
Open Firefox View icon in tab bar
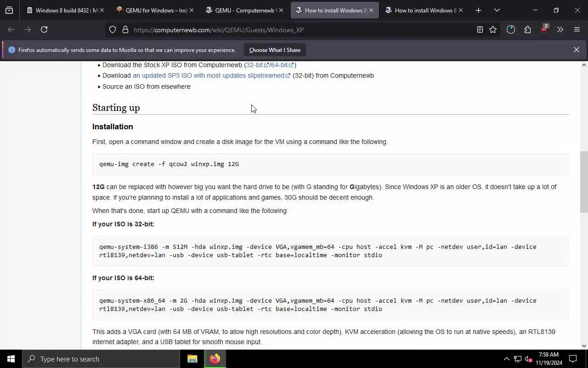9,10
